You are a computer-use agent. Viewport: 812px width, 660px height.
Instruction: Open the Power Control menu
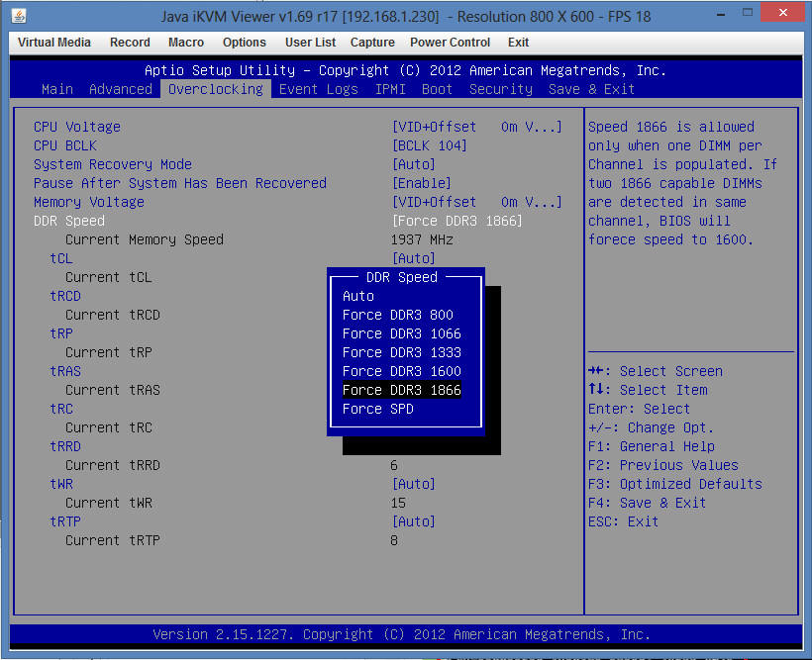tap(450, 43)
